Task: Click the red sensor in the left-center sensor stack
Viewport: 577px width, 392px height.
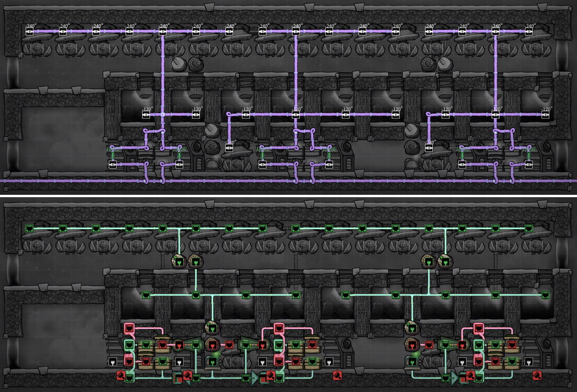Action: tap(212, 345)
